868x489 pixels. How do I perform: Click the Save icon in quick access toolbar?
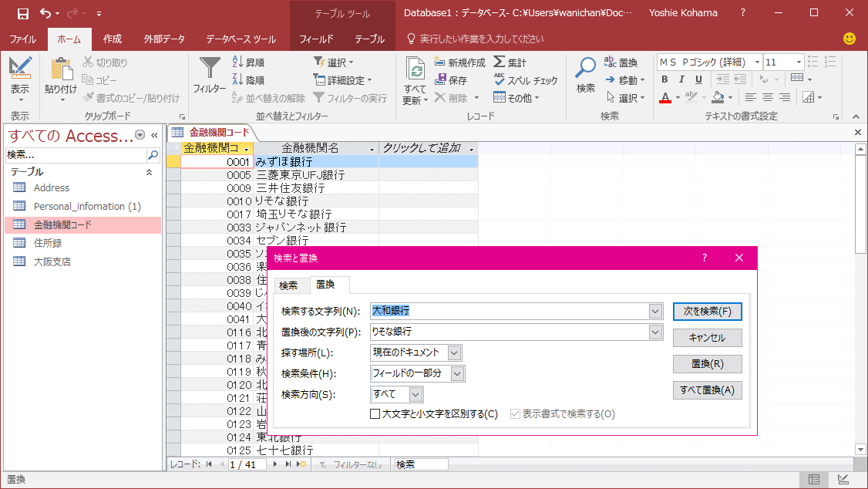tap(22, 13)
